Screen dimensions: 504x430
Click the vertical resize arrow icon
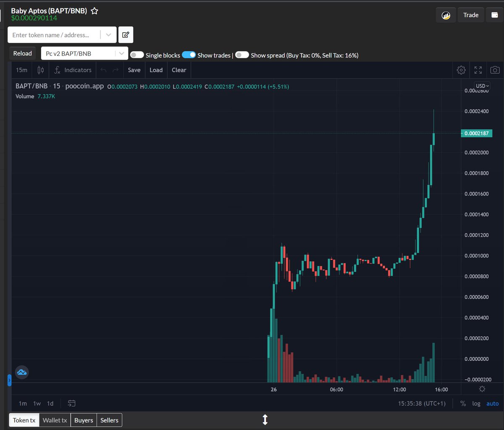pos(265,420)
